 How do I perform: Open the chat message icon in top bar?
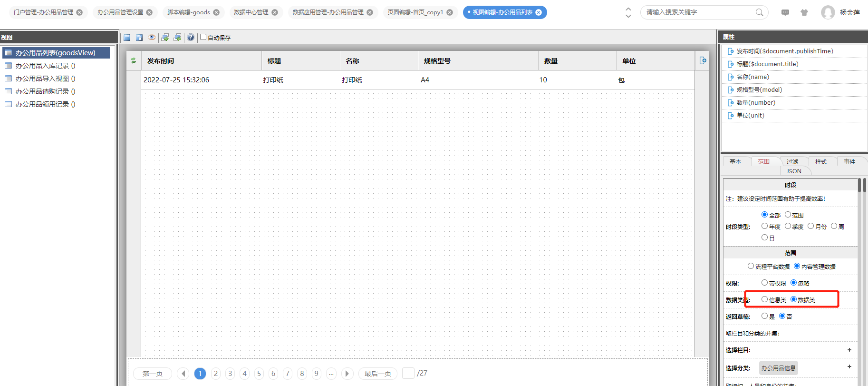(x=785, y=12)
